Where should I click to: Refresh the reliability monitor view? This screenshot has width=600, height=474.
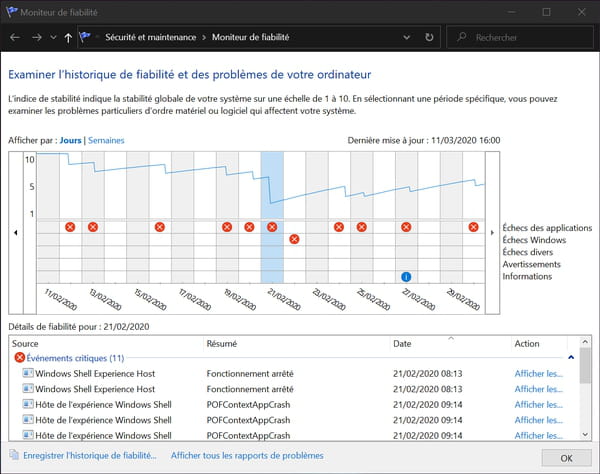(x=429, y=37)
